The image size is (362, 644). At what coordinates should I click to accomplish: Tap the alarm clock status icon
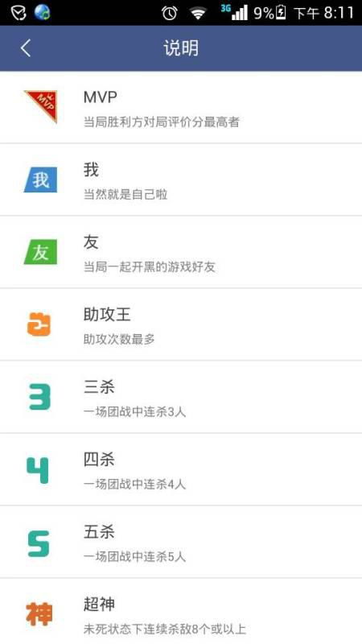[x=169, y=13]
